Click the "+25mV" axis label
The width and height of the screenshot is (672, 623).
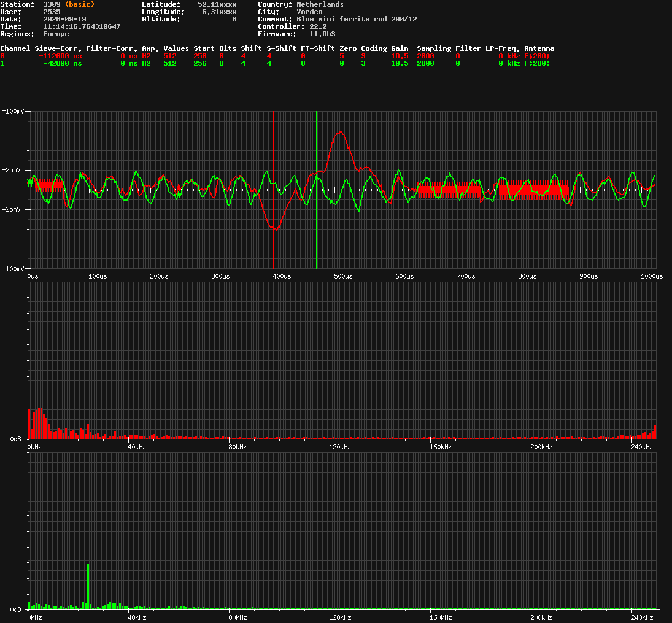(11, 170)
